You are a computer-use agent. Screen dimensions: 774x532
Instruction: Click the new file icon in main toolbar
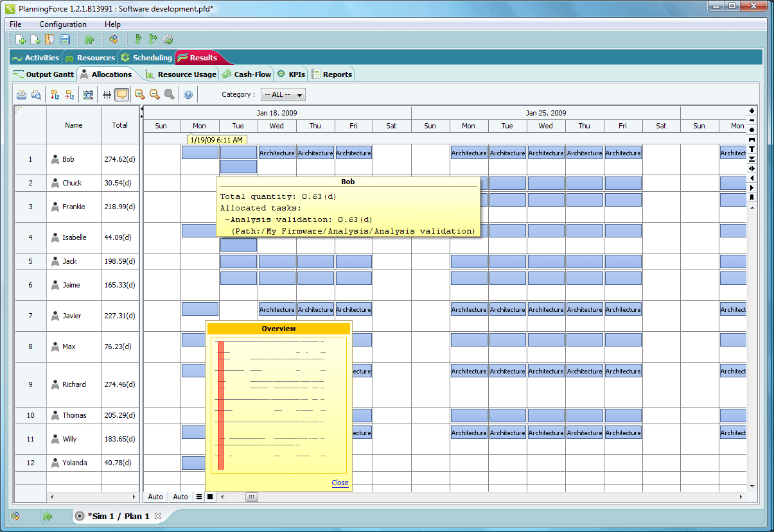(x=21, y=40)
